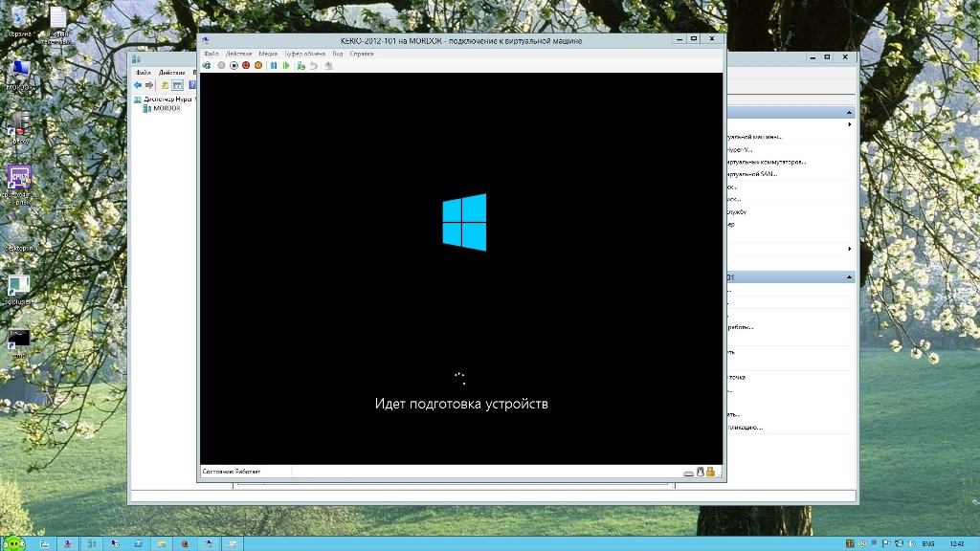Select MORDOR server in the tree
Screen dimensions: 980x551
166,108
